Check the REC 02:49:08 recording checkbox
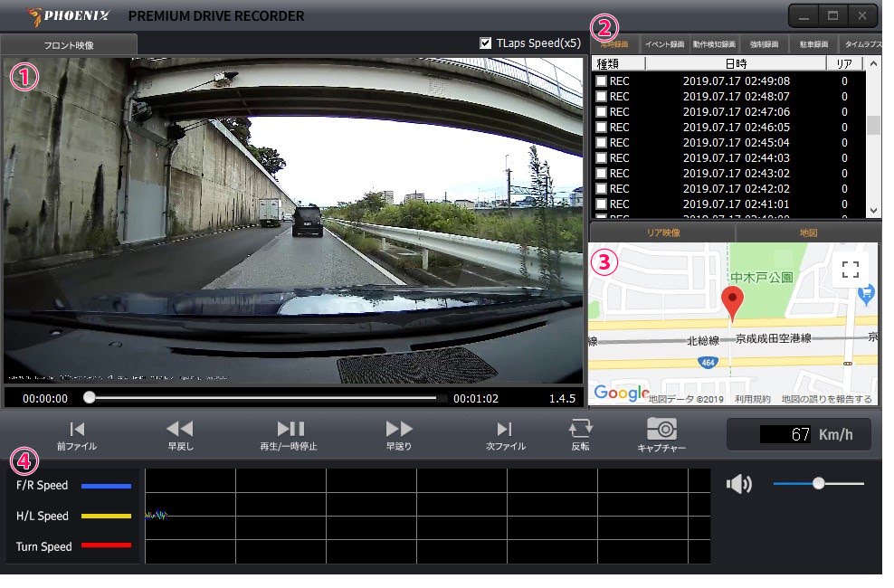 coord(601,81)
